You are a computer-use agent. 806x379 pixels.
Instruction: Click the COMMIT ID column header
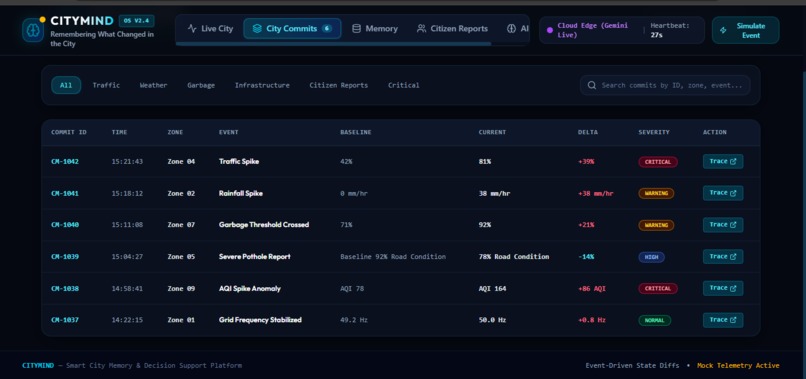(x=69, y=132)
